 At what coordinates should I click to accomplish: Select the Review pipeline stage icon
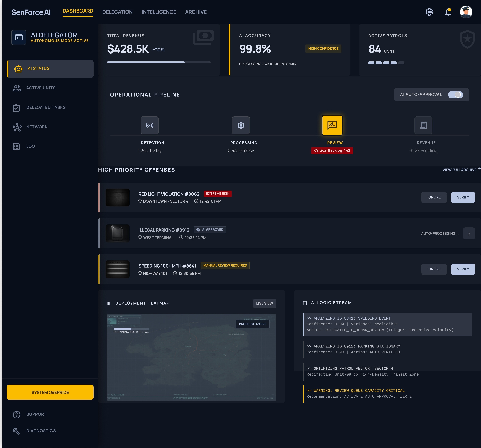(332, 125)
